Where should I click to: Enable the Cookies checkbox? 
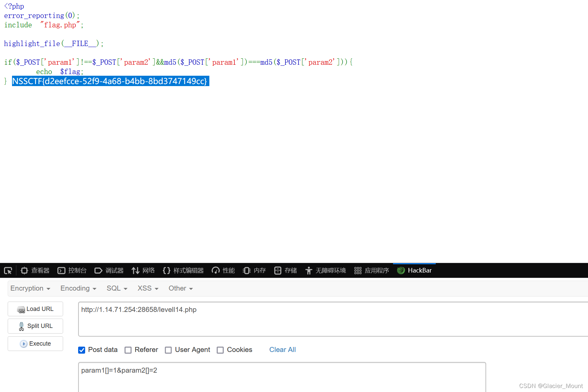[220, 350]
